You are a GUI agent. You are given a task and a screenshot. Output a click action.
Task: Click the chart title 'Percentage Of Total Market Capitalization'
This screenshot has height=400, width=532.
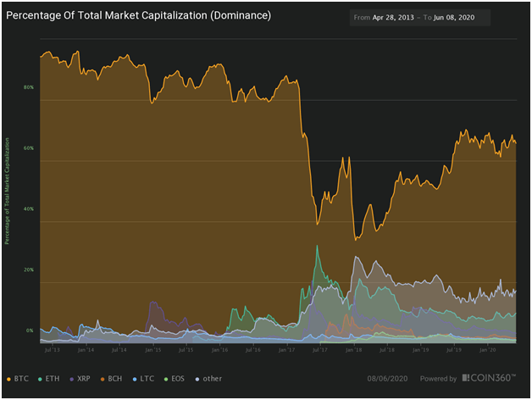point(138,16)
